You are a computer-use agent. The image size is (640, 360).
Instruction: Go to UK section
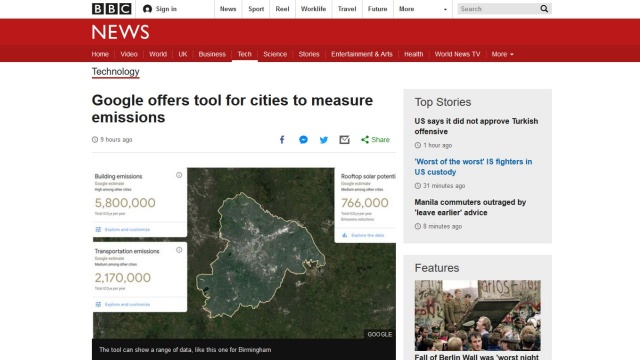(x=183, y=54)
